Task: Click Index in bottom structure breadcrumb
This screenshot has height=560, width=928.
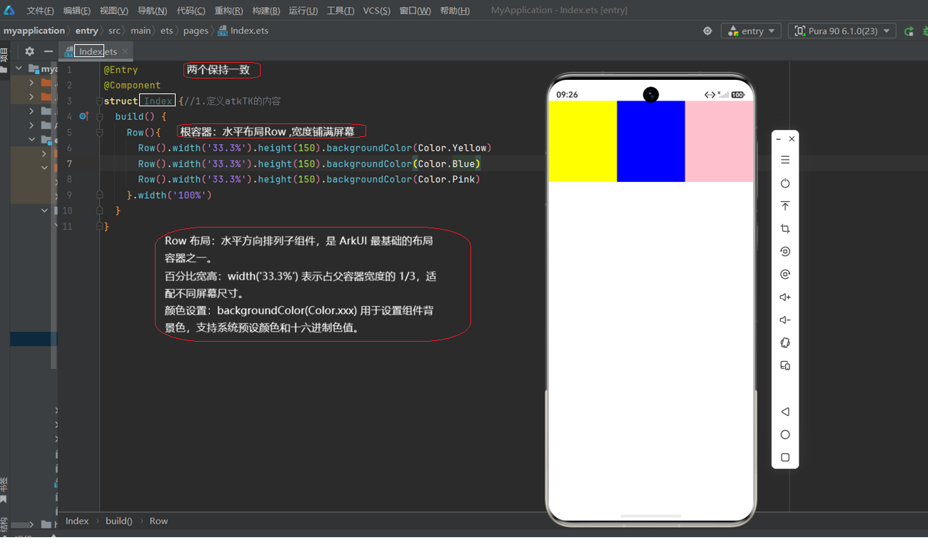Action: [77, 521]
